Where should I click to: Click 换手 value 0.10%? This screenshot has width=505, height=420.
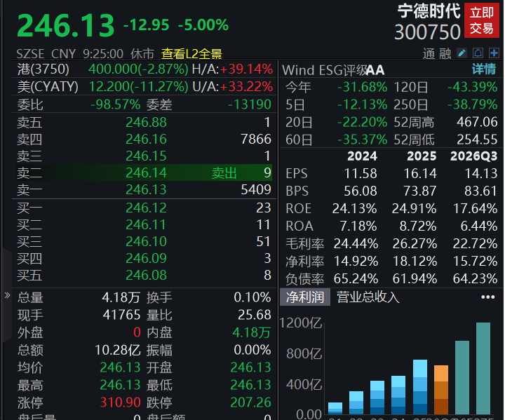click(x=252, y=297)
